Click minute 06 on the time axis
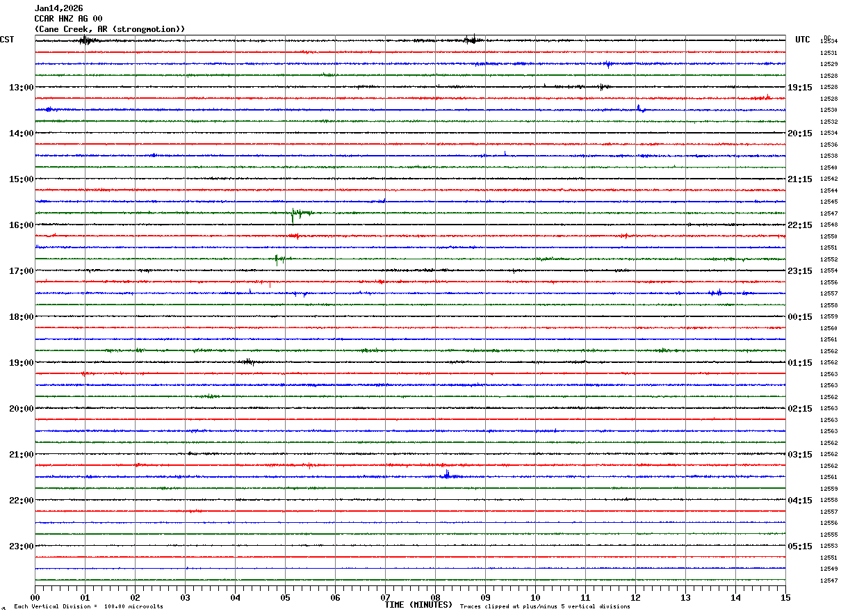Screen dimensions: 841x616 point(335,598)
